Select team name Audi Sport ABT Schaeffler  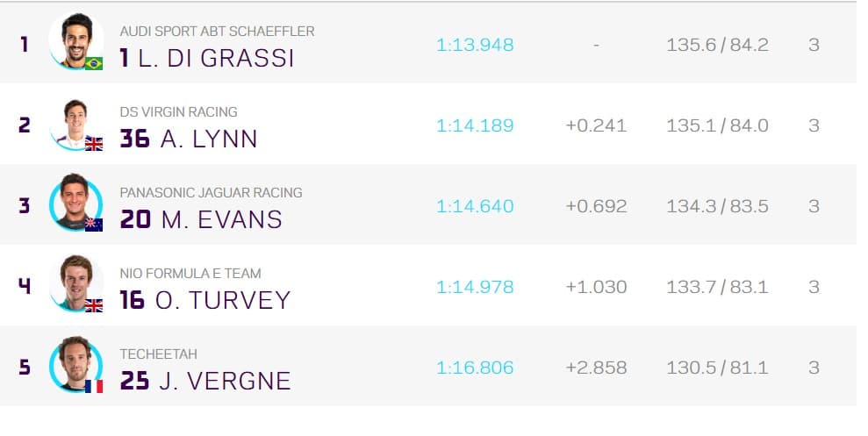217,32
